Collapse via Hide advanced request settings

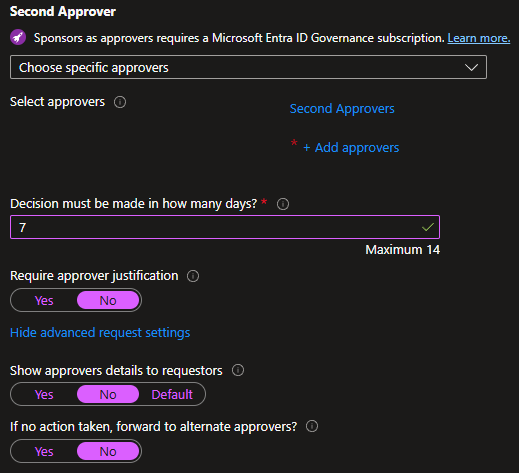tap(100, 333)
